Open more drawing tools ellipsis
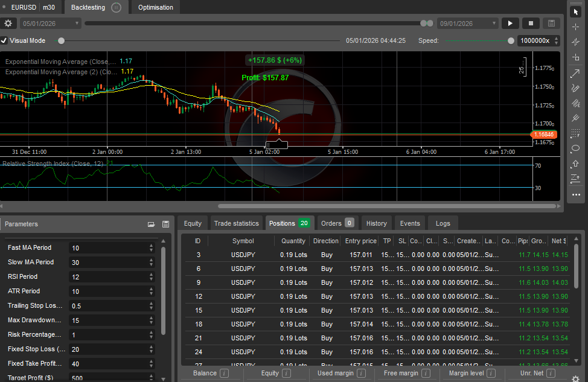Viewport: 588px width, 382px height. 575,194
